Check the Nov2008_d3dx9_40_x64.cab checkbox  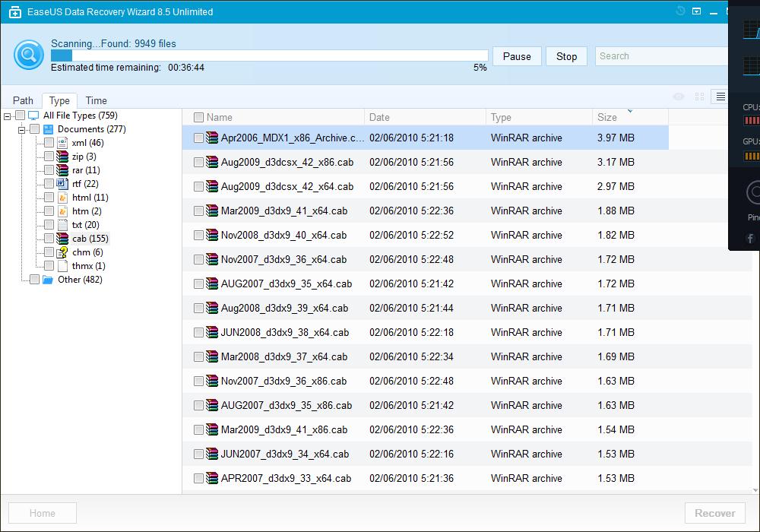(198, 235)
